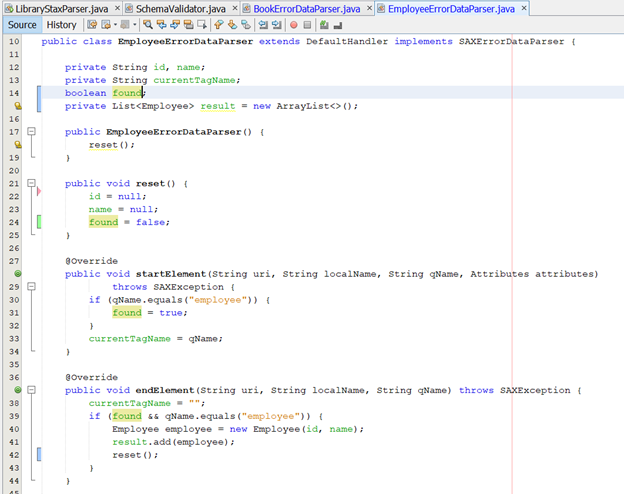Close EmployeeErrorDataParser.java tab

click(x=524, y=8)
